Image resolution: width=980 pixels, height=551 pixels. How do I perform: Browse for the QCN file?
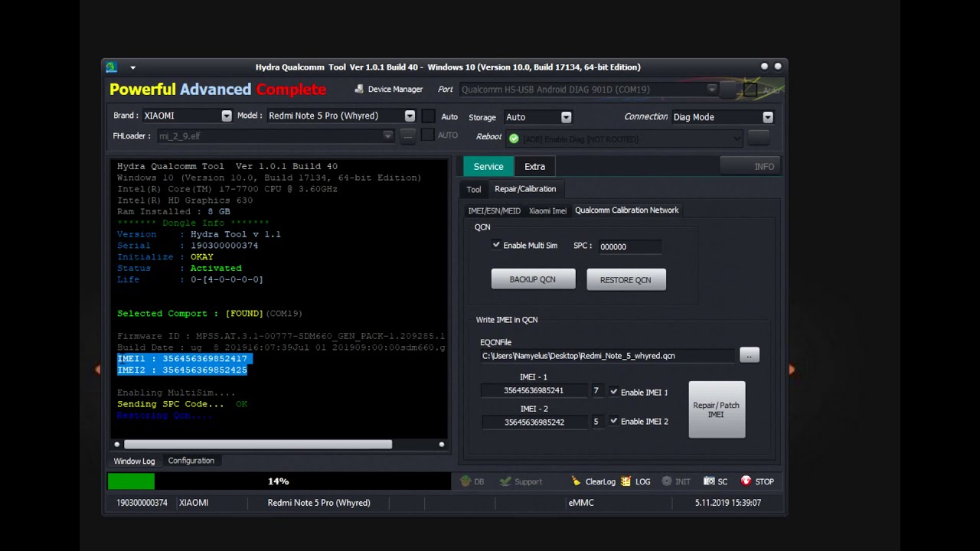click(x=750, y=355)
